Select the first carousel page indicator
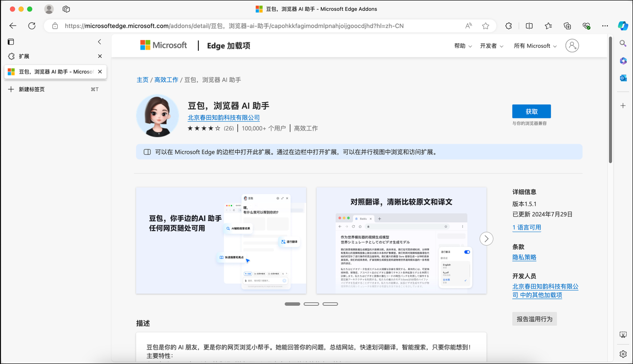The height and width of the screenshot is (364, 633). click(293, 304)
